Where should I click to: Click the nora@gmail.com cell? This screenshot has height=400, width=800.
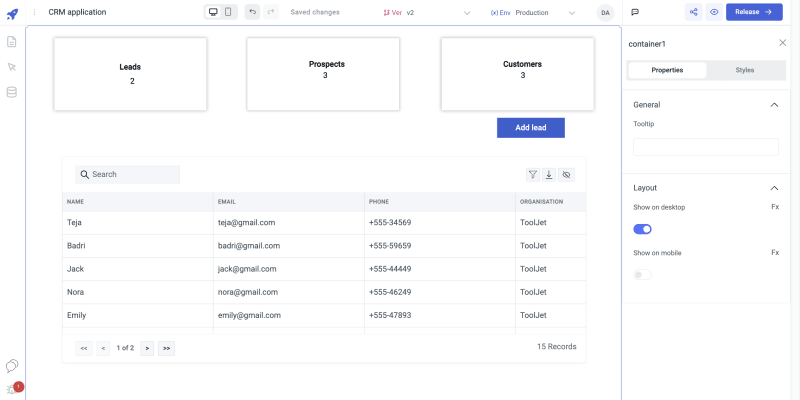point(289,292)
